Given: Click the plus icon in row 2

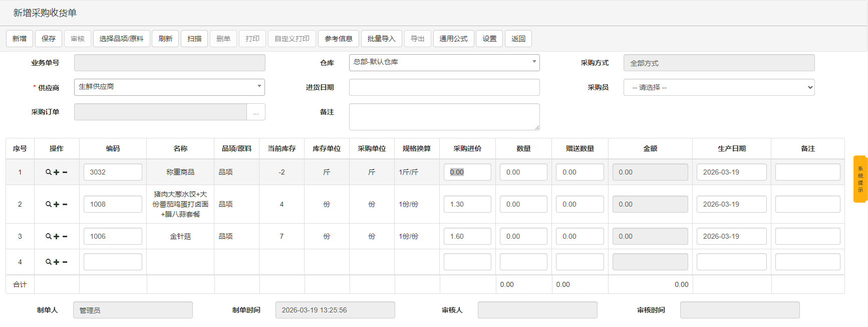Looking at the screenshot, I should (57, 204).
